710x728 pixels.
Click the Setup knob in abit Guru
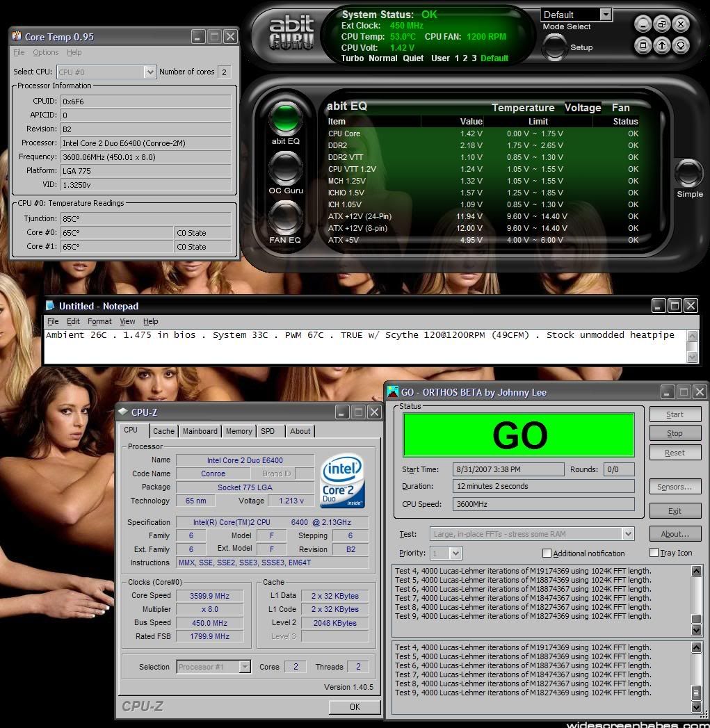[x=554, y=47]
